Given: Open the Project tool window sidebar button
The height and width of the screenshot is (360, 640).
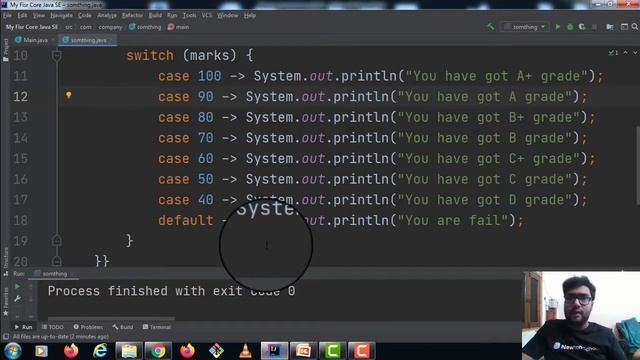Looking at the screenshot, I should coord(5,49).
